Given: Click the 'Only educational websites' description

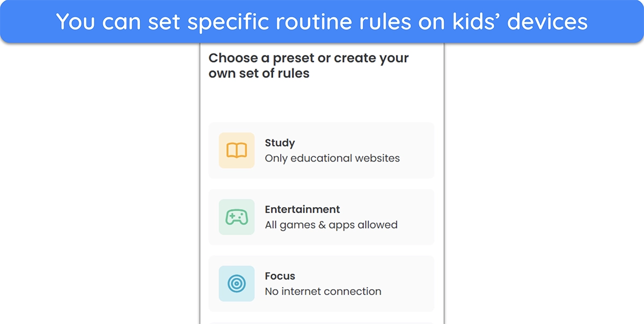Looking at the screenshot, I should tap(332, 158).
